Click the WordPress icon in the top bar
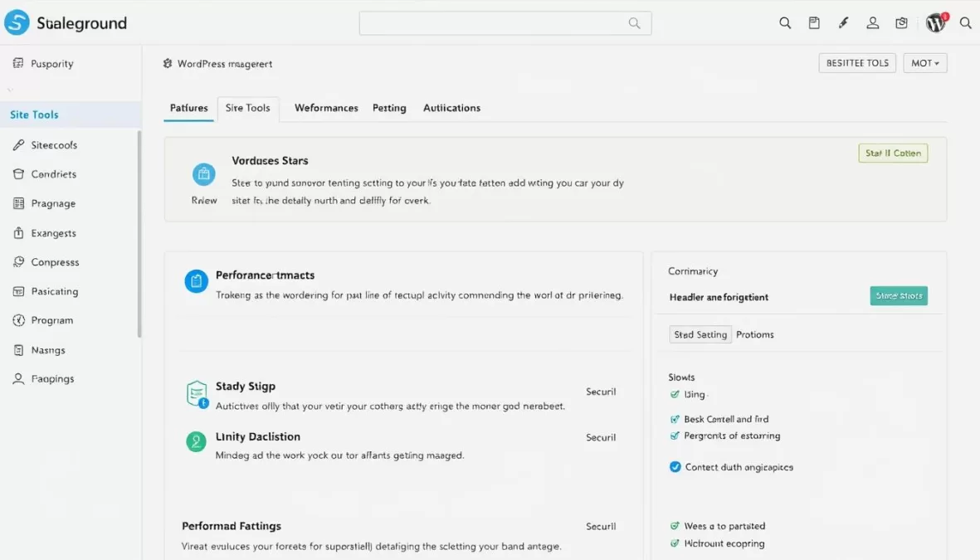Viewport: 980px width, 560px height. click(x=935, y=22)
